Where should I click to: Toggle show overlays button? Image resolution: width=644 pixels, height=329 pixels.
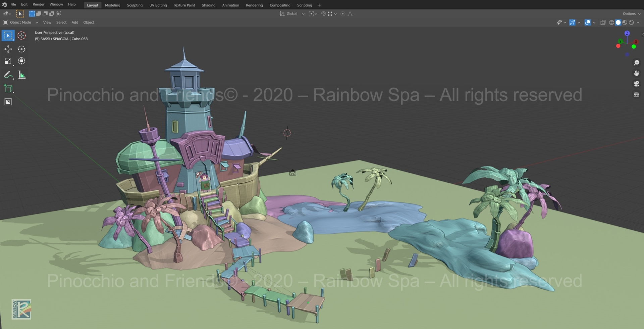(x=588, y=22)
